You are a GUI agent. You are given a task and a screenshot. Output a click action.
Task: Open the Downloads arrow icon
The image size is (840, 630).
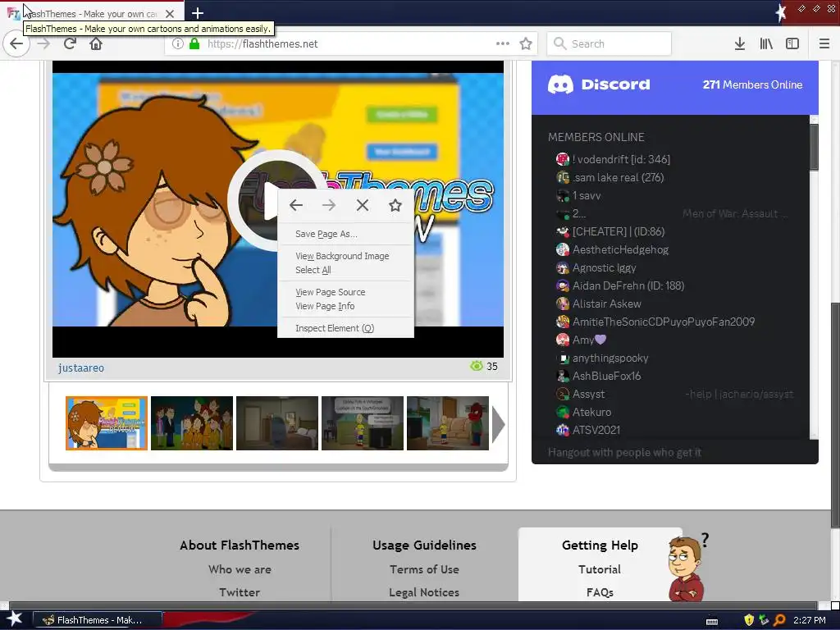point(739,44)
